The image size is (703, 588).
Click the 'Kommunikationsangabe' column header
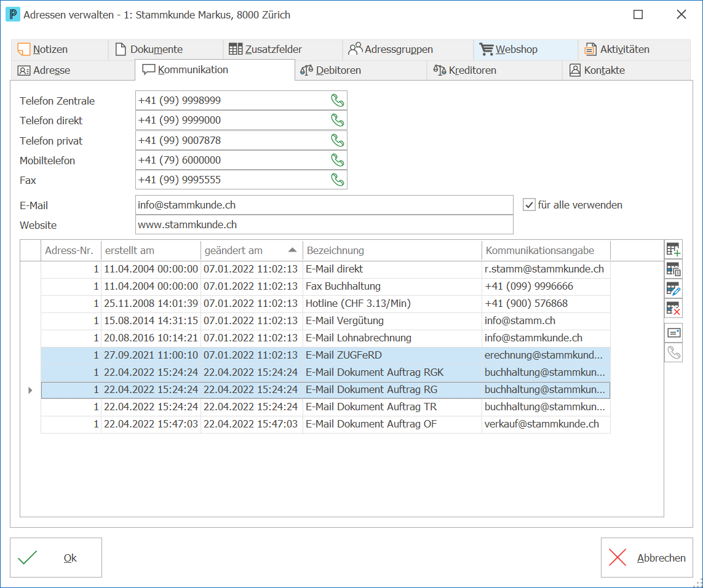[546, 250]
